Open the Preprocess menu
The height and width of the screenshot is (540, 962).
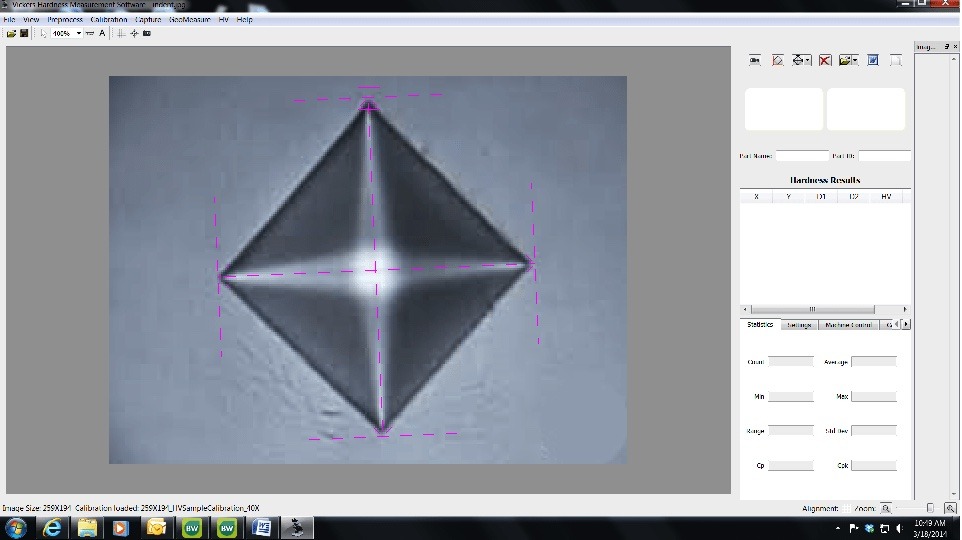pyautogui.click(x=65, y=19)
